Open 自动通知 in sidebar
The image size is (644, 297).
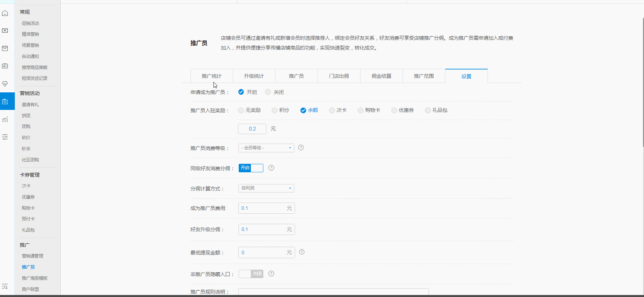tap(30, 56)
